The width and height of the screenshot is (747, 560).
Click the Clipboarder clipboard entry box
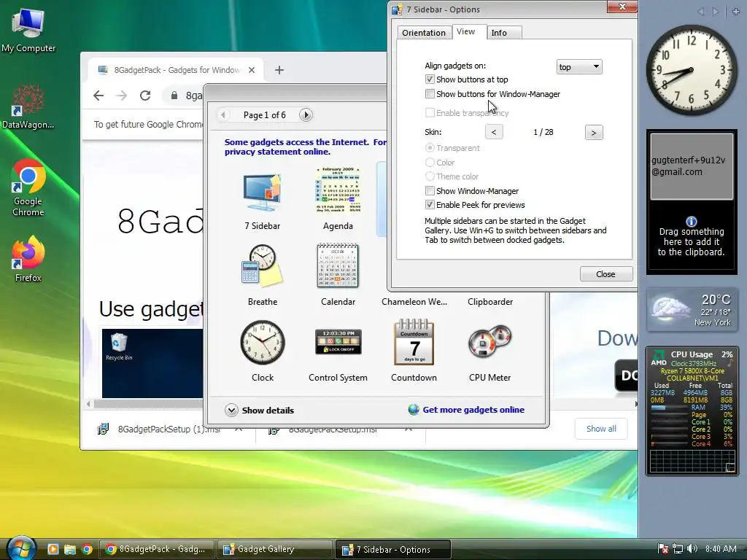(692, 166)
